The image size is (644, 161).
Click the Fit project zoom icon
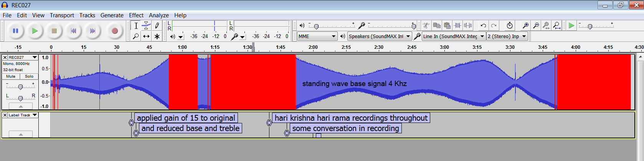[x=556, y=25]
